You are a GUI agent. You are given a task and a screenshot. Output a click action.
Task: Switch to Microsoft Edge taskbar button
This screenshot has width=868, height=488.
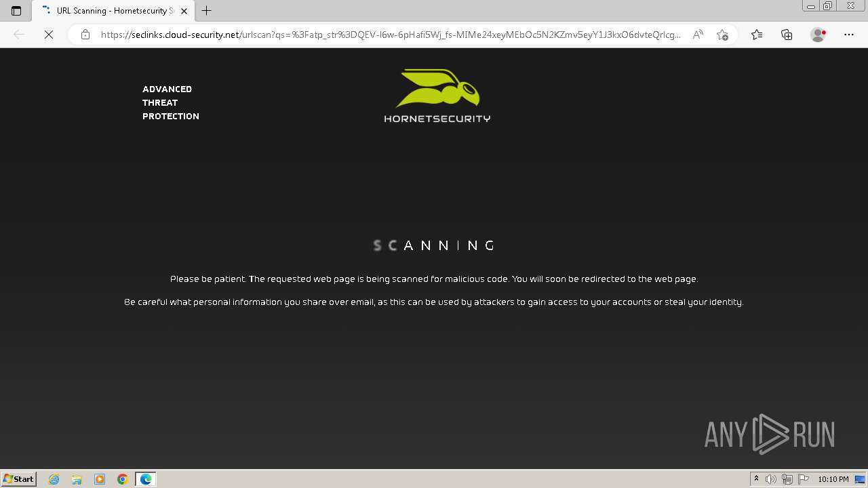pos(146,479)
